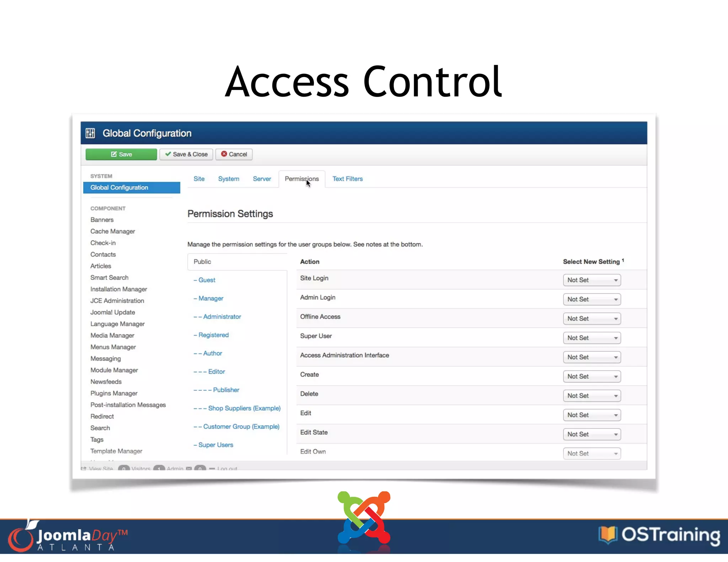This screenshot has height=562, width=728.
Task: Switch to the Server tab
Action: coord(262,179)
